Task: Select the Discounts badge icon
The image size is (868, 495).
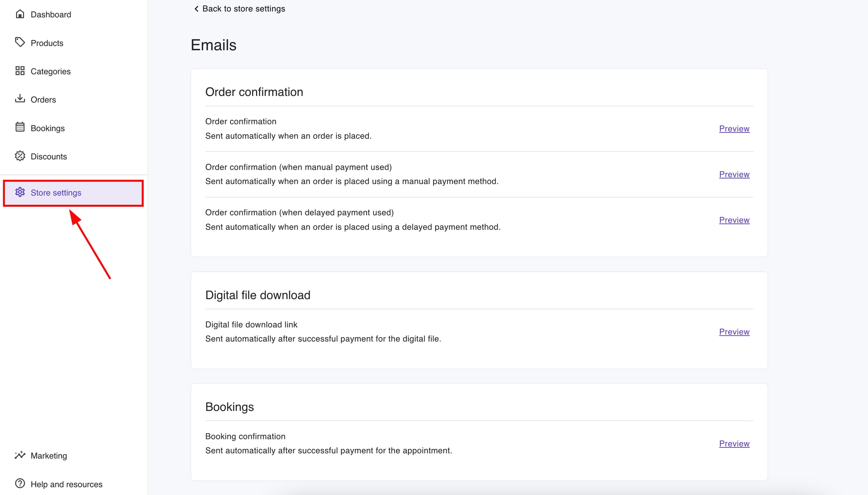Action: tap(20, 156)
